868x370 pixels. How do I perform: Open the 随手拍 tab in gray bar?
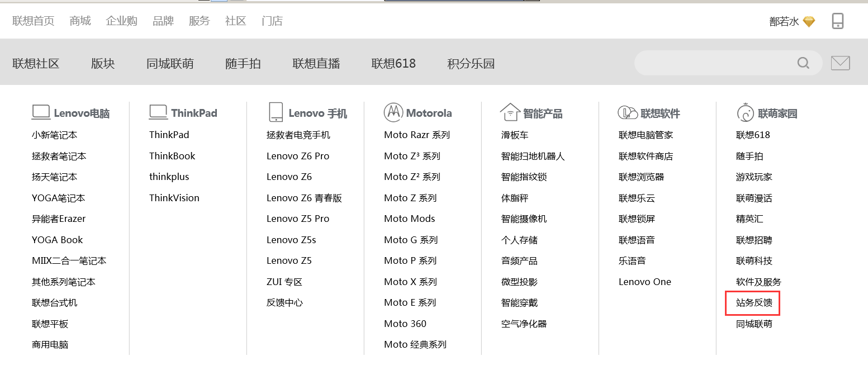click(243, 64)
